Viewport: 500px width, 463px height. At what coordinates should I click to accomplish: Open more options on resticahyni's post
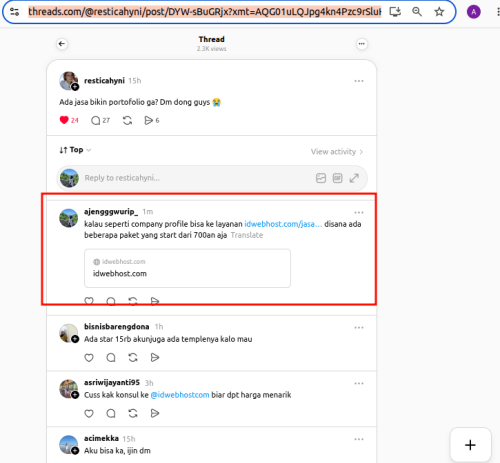click(359, 81)
